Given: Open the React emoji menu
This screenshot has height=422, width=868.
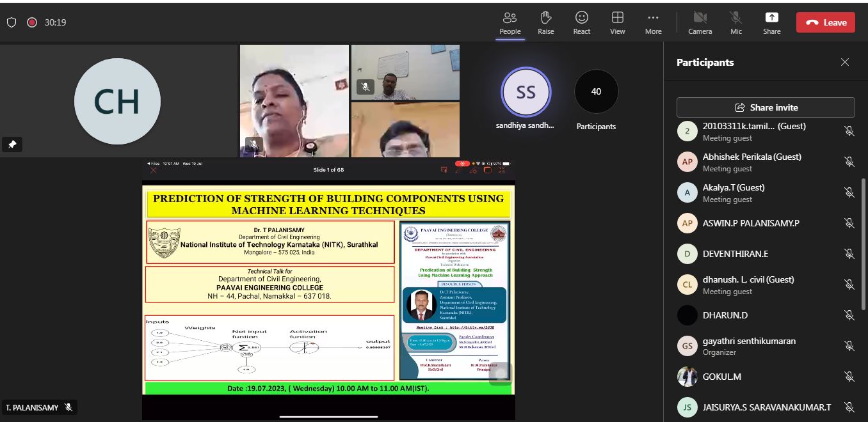Looking at the screenshot, I should click(581, 22).
